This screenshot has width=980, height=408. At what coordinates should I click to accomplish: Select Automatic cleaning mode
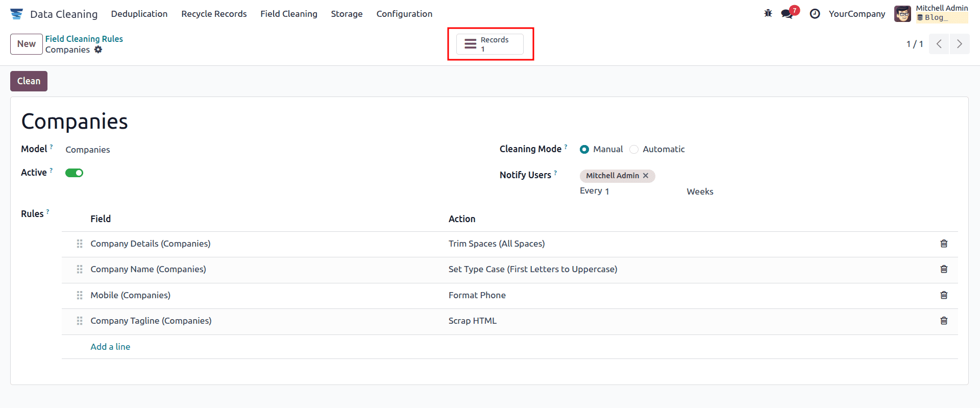tap(634, 150)
